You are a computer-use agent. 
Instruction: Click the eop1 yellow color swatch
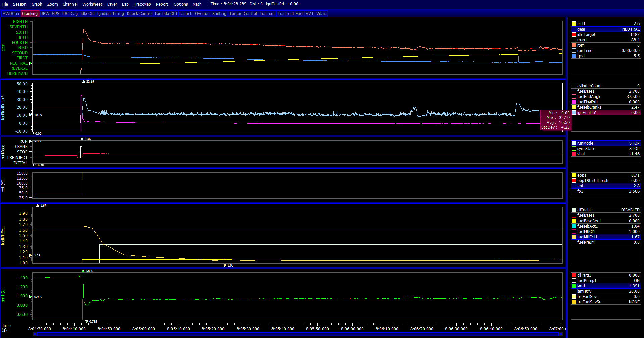coord(574,175)
